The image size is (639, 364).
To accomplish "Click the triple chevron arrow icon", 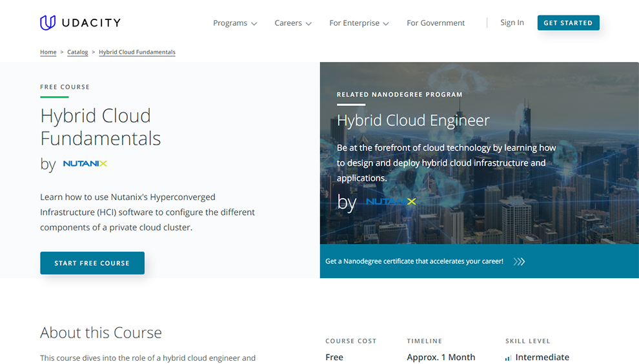I will [x=519, y=261].
